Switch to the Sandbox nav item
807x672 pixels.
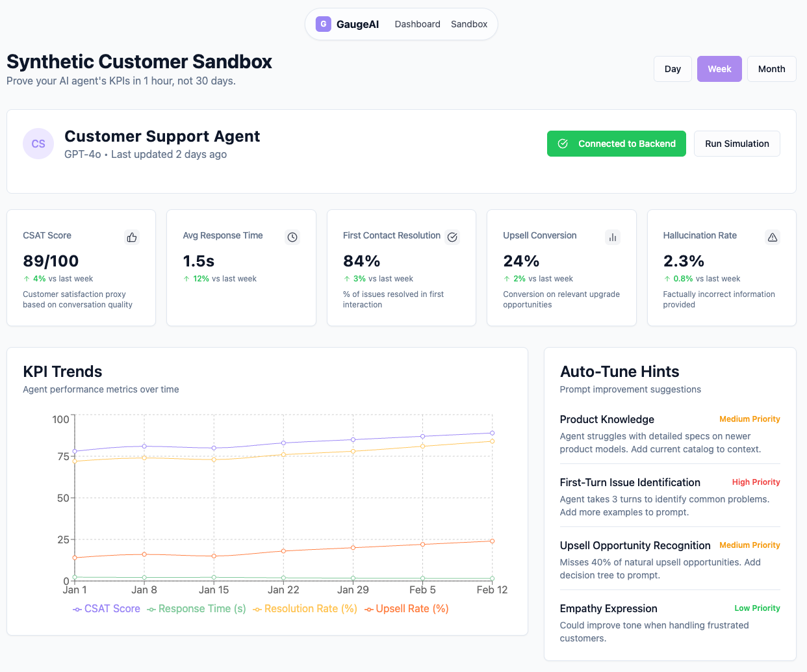coord(468,24)
